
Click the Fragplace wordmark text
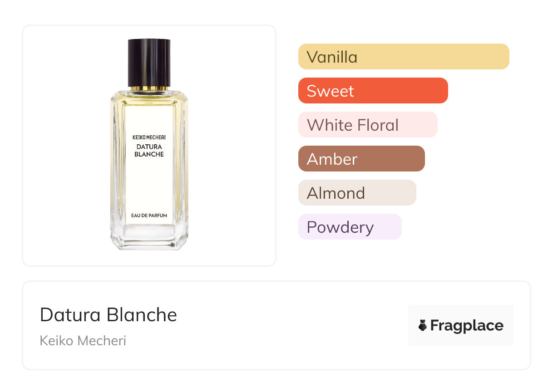(467, 325)
